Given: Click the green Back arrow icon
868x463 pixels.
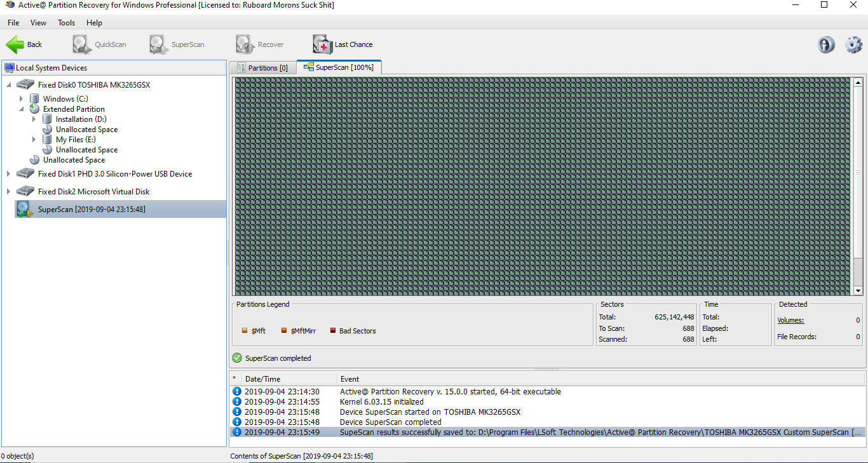Looking at the screenshot, I should (x=15, y=44).
